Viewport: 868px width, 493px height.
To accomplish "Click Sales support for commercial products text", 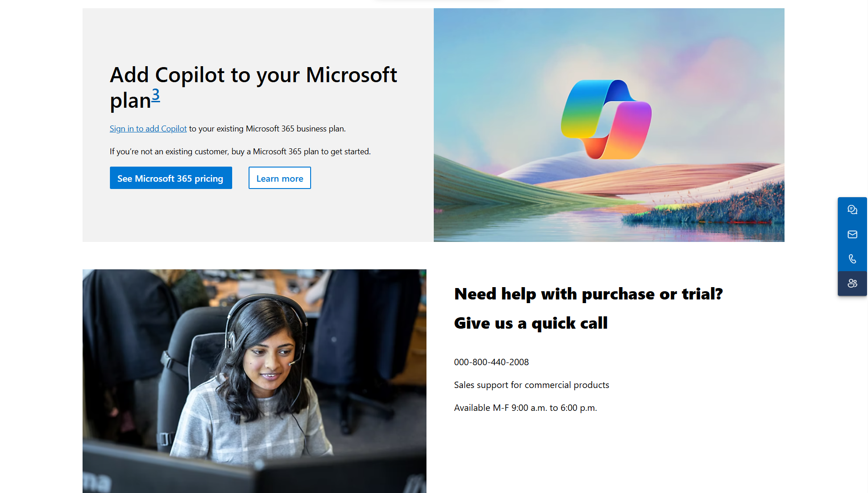I will point(531,385).
